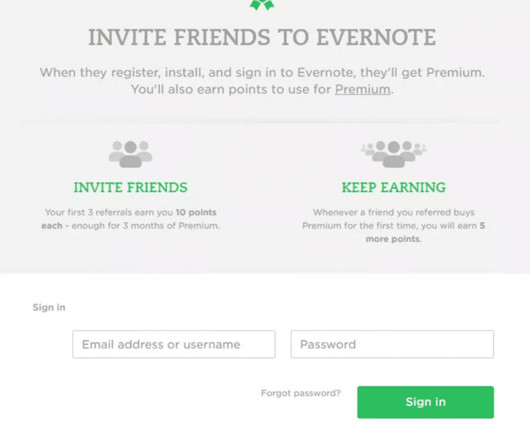Click the 'You'll also earn points' sentence
The width and height of the screenshot is (530, 442).
pyautogui.click(x=262, y=90)
